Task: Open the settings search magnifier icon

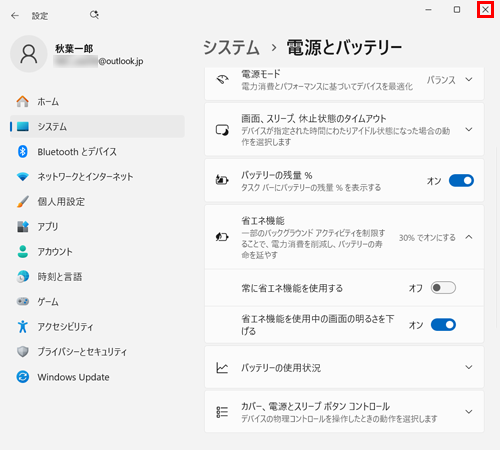Action: (x=94, y=15)
